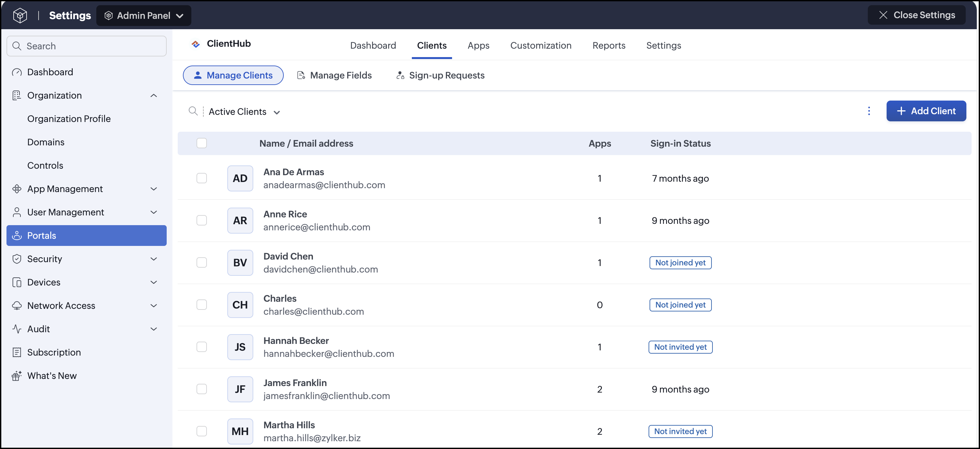
Task: Click the BV avatar for David Chen
Action: tap(240, 263)
